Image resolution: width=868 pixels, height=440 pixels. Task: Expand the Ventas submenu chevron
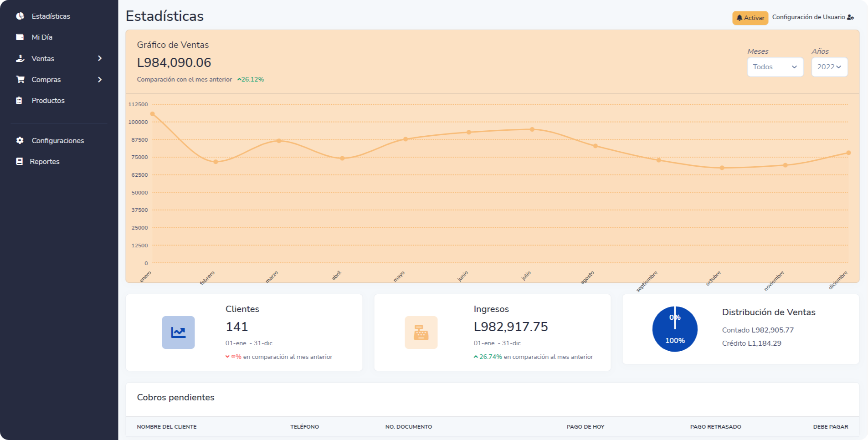[x=100, y=58]
